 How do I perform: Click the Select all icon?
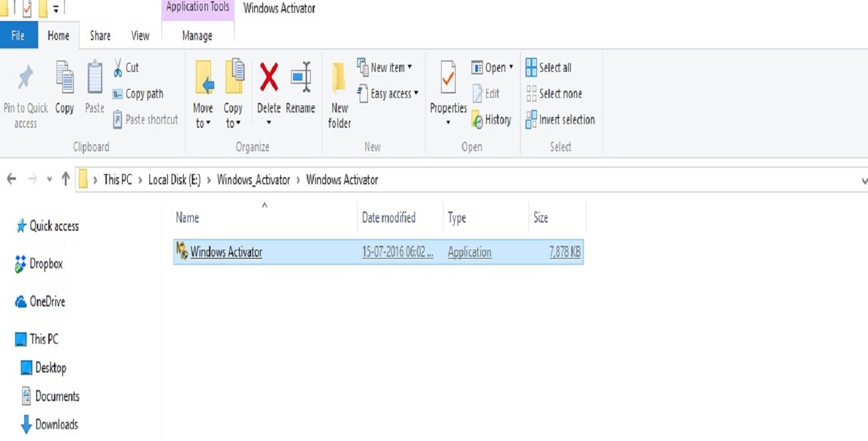point(531,67)
